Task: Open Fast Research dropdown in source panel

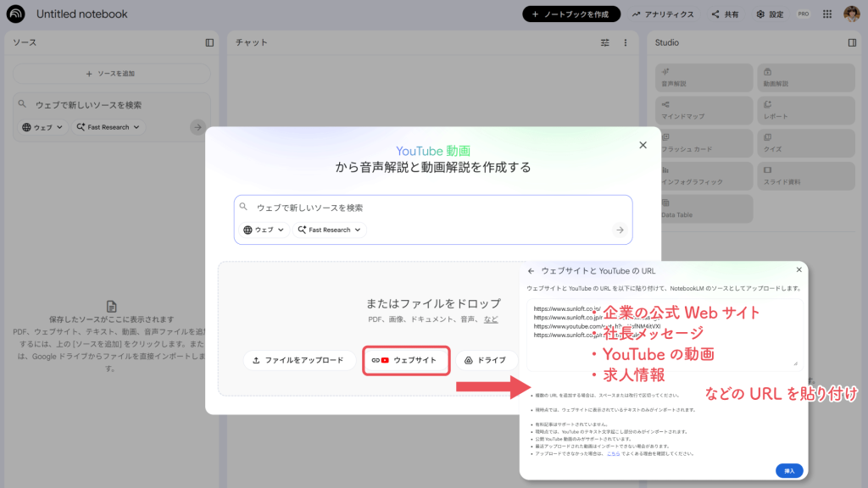Action: click(110, 127)
